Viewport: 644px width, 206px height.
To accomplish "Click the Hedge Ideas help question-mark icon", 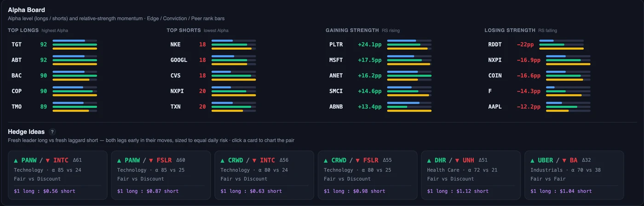I will click(52, 132).
